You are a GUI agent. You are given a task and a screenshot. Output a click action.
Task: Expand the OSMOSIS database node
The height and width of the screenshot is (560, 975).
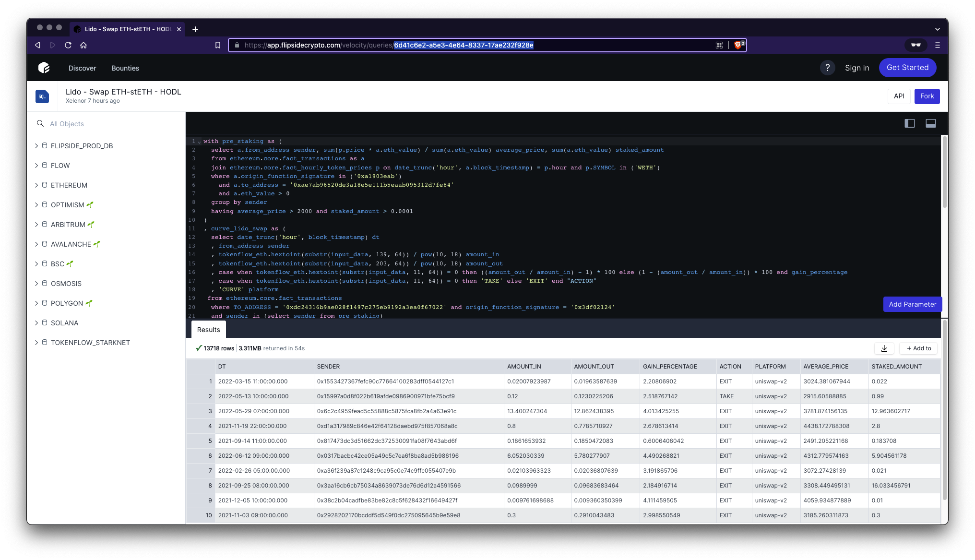pos(36,283)
